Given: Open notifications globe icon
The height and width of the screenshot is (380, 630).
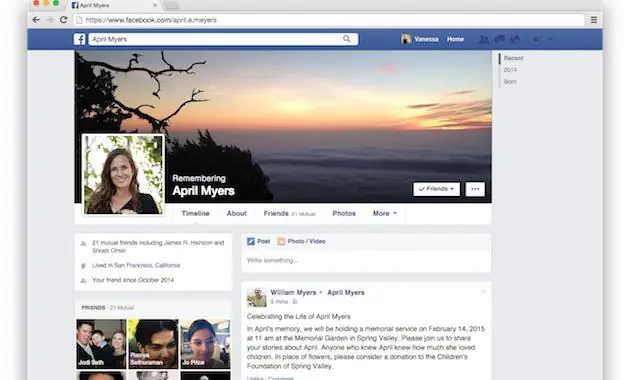Looking at the screenshot, I should tap(515, 39).
